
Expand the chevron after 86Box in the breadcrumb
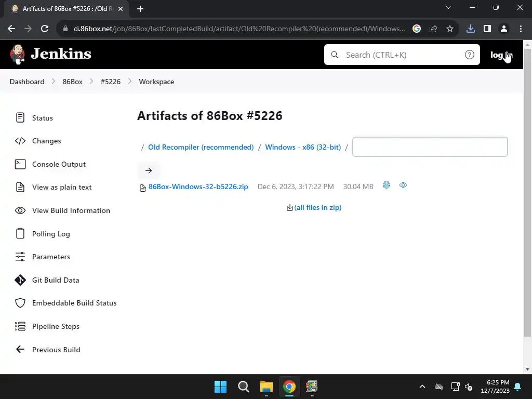pos(91,82)
